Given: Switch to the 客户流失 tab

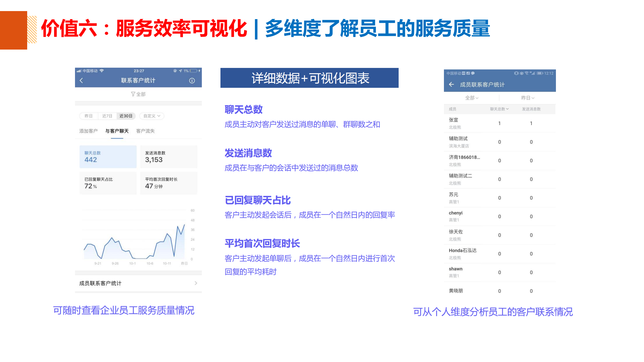Looking at the screenshot, I should pyautogui.click(x=145, y=131).
